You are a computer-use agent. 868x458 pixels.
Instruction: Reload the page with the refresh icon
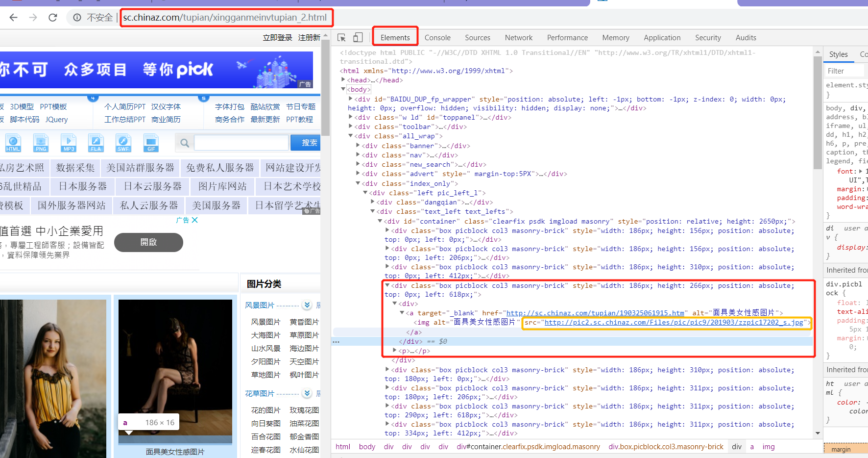[x=53, y=18]
